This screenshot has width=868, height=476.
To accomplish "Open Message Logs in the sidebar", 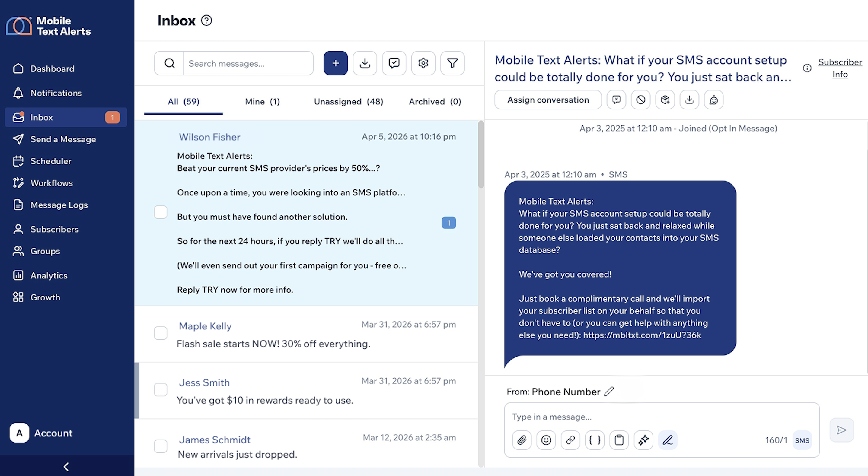I will [59, 205].
